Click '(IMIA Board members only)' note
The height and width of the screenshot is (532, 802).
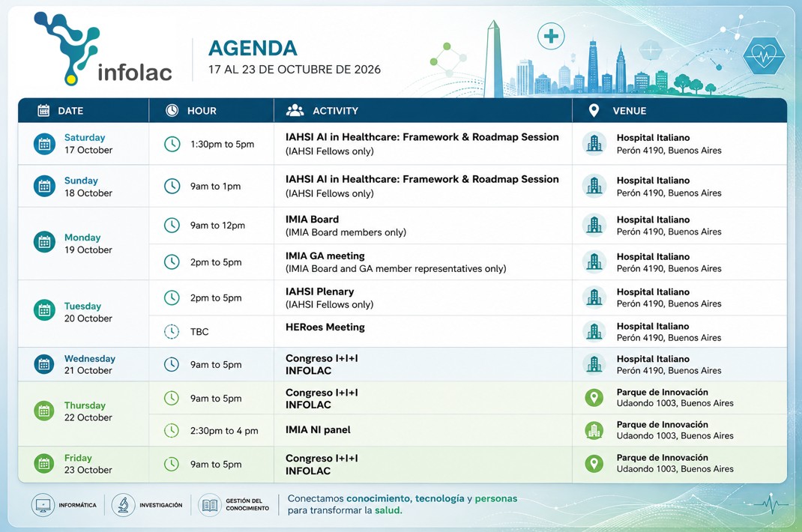[x=346, y=232]
